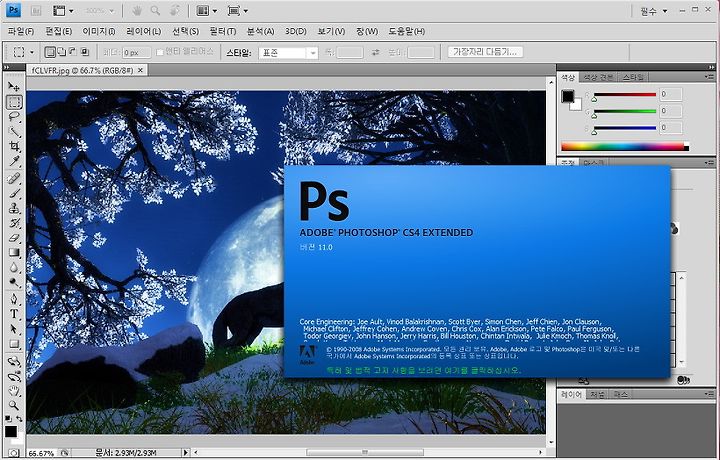
Task: Enable New Selection mode in options bar
Action: 50,52
